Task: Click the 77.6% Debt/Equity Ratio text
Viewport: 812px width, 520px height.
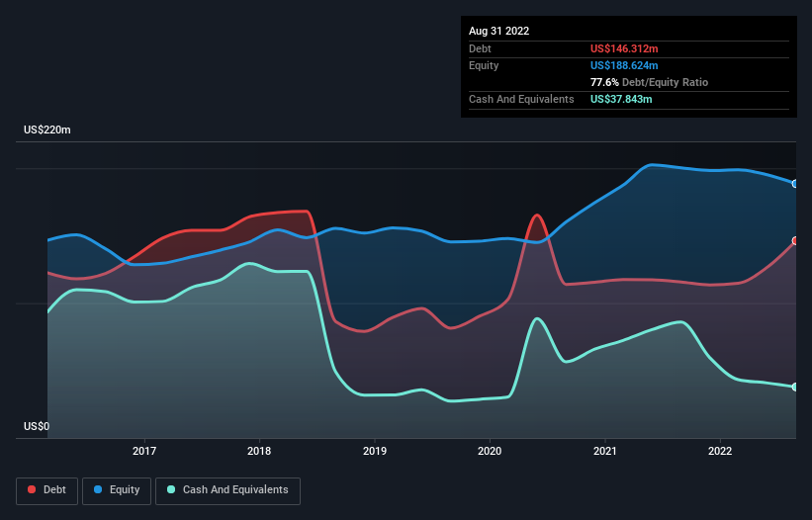Action: pos(649,82)
